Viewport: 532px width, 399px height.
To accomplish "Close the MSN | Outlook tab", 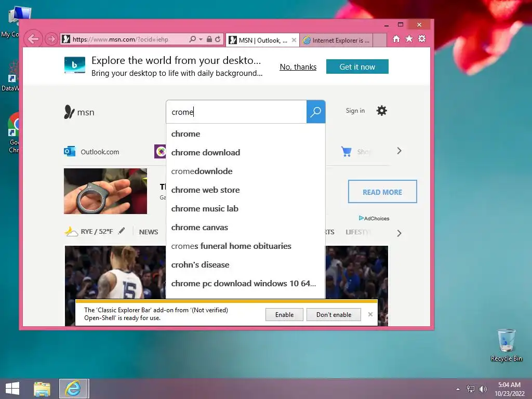I will click(294, 40).
